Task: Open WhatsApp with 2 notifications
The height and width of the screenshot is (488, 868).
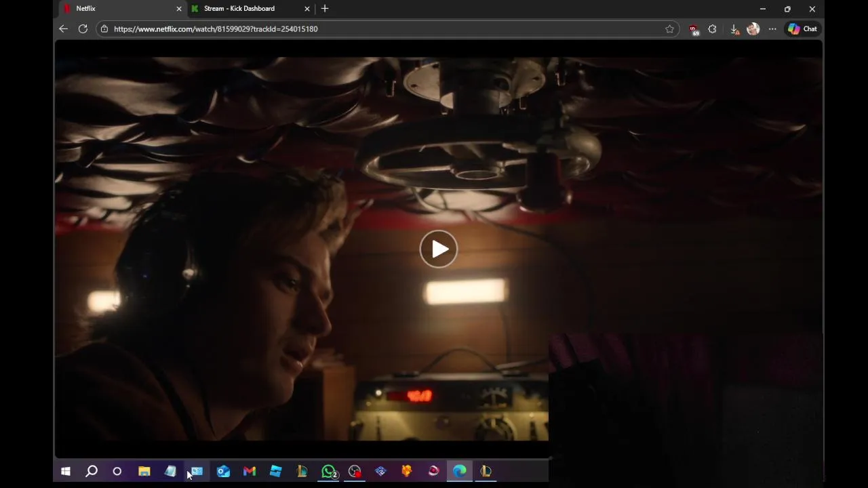Action: click(329, 471)
